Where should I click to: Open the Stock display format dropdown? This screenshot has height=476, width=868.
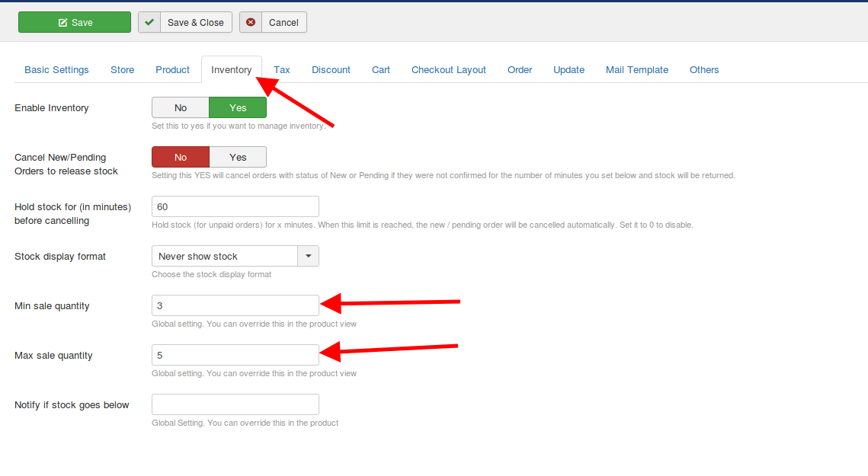point(235,256)
